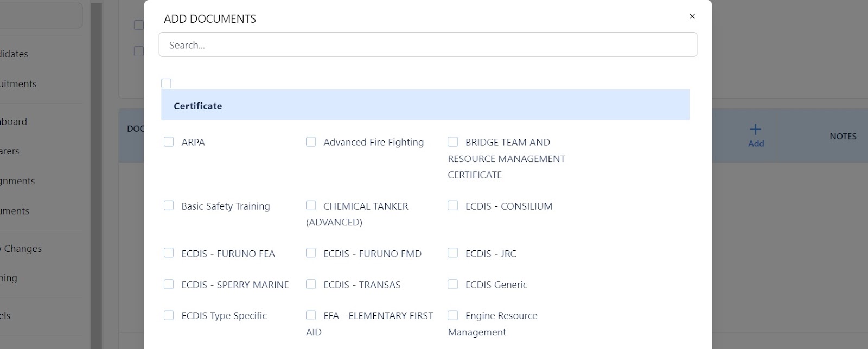Viewport: 868px width, 349px height.
Task: Toggle the select-all checkbox above Certificate
Action: pyautogui.click(x=167, y=83)
